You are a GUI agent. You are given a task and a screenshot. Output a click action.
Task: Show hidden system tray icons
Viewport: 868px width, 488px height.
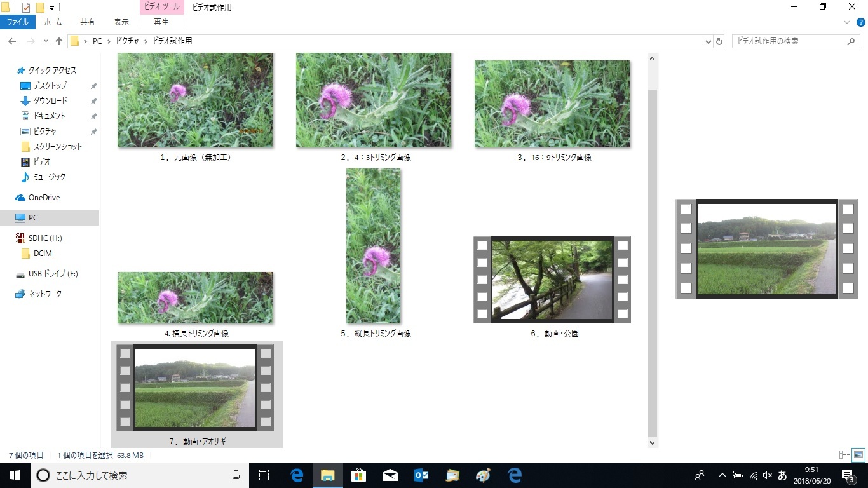point(722,475)
